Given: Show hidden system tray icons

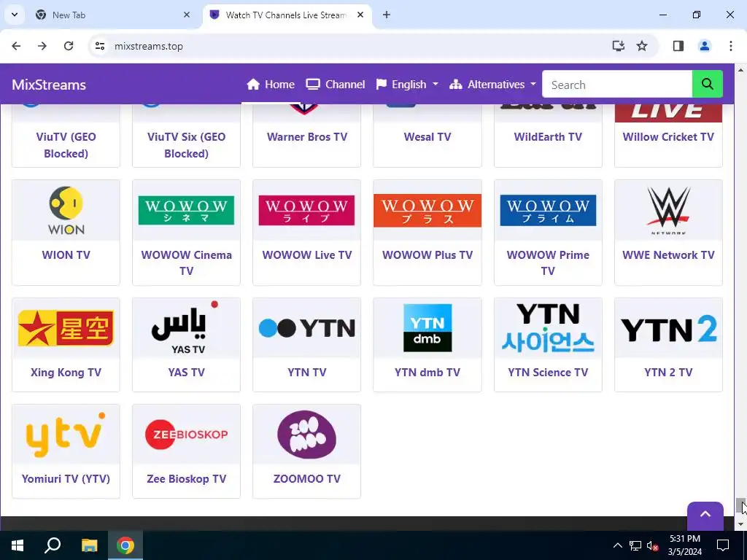Looking at the screenshot, I should (617, 545).
